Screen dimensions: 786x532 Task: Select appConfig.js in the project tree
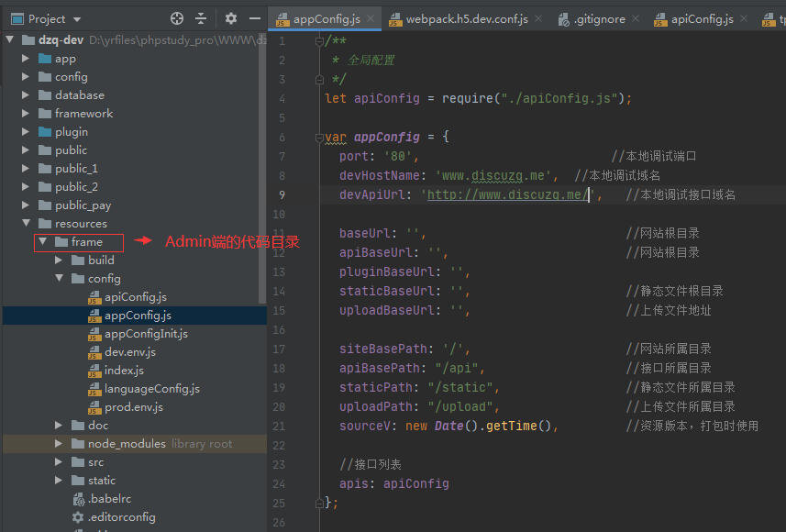click(138, 316)
